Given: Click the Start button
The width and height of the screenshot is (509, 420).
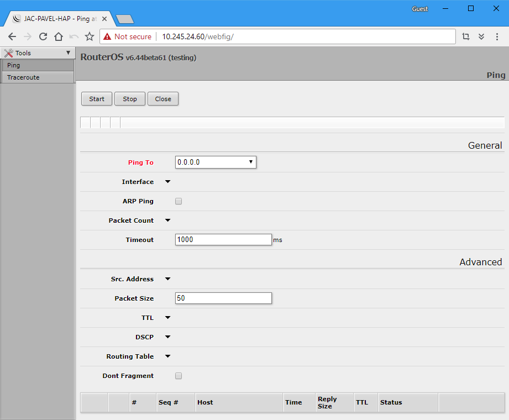Looking at the screenshot, I should (97, 99).
